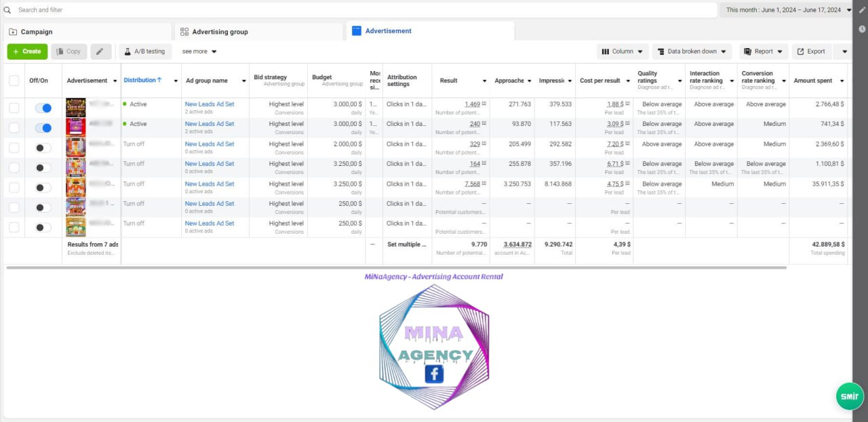Click 'Set multiple' attribution summary cell
This screenshot has width=868, height=422.
[407, 245]
